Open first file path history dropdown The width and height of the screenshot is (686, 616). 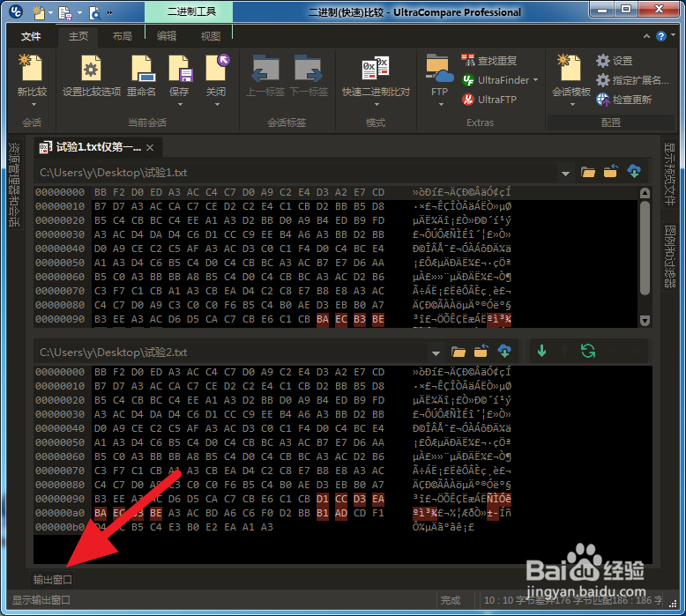pyautogui.click(x=565, y=174)
